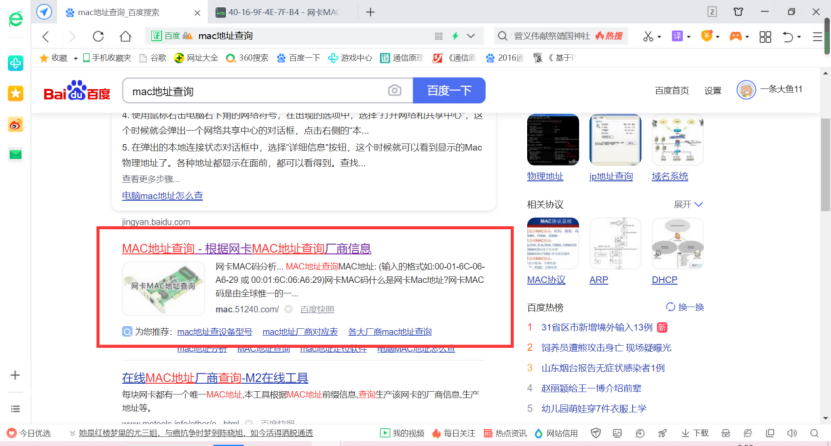Close the mac地址查询 Baidu tab
Viewport: 831px width, 446px height.
[197, 12]
